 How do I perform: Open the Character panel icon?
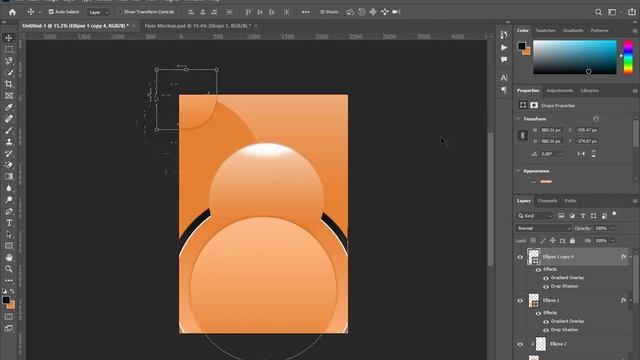(x=504, y=78)
